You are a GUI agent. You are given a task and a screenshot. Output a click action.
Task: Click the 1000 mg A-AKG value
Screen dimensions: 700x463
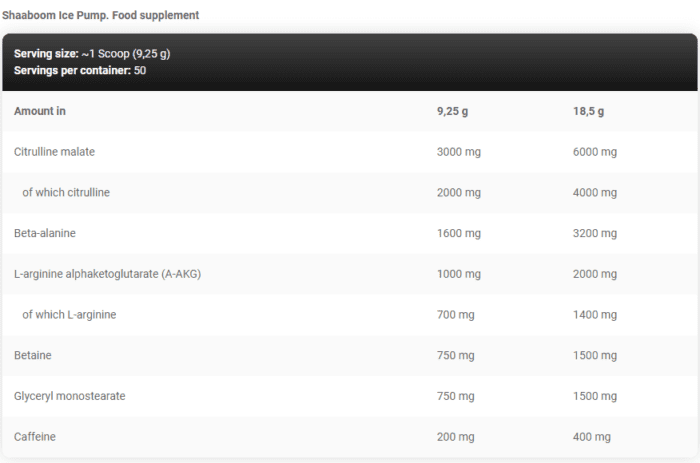(x=459, y=274)
